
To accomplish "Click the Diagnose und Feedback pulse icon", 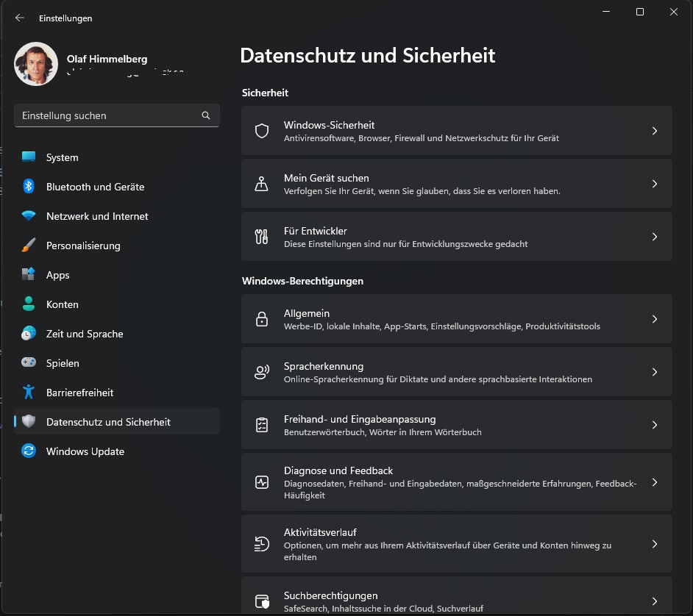I will [262, 482].
